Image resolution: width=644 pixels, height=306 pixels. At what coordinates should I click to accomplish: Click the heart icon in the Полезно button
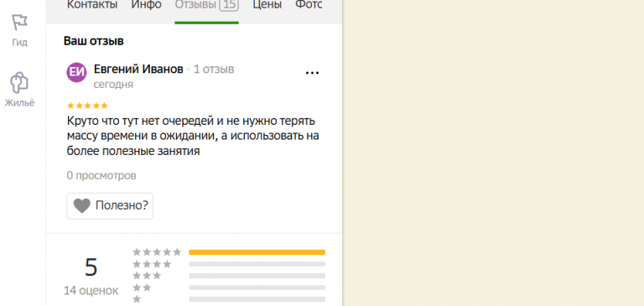tap(81, 205)
